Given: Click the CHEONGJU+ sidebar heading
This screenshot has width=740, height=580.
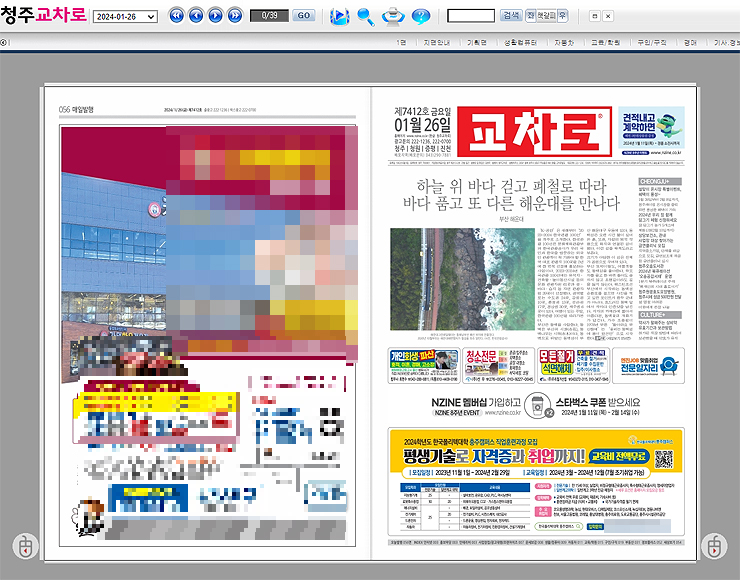Looking at the screenshot, I should coord(660,181).
